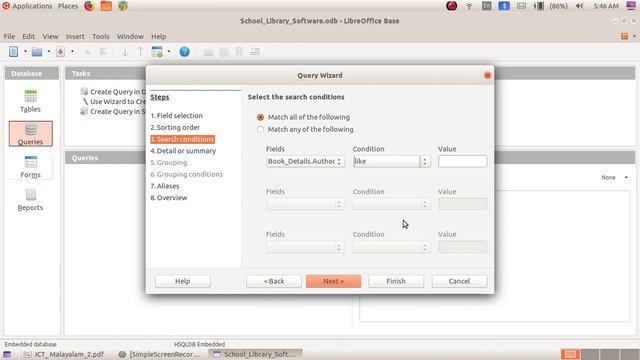640x360 pixels.
Task: Click the Delete trash toolbar icon
Action: pyautogui.click(x=240, y=51)
